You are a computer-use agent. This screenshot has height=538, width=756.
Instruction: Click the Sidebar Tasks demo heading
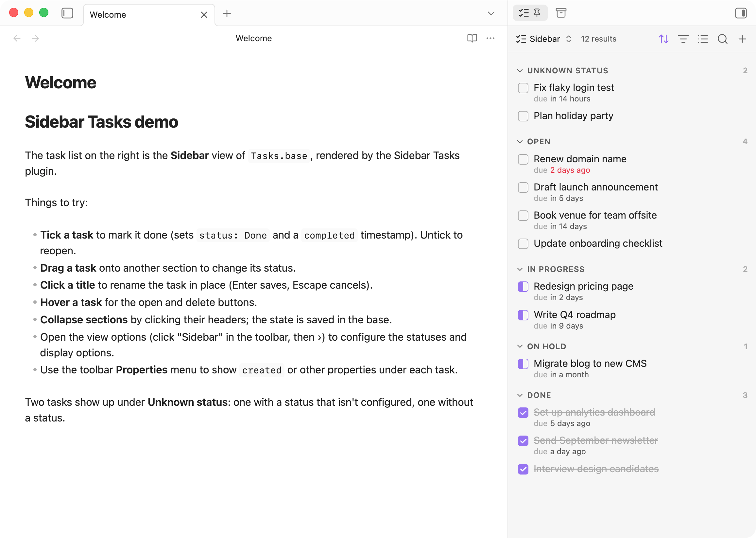[x=101, y=122]
